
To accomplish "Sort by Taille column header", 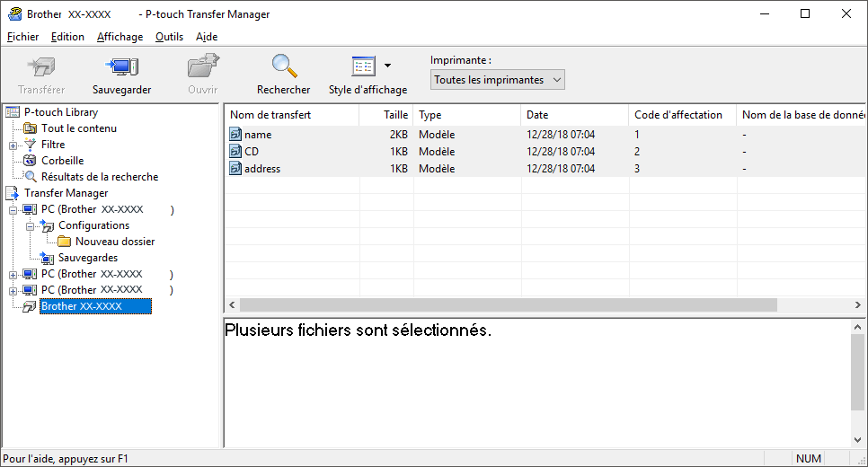I will point(385,115).
